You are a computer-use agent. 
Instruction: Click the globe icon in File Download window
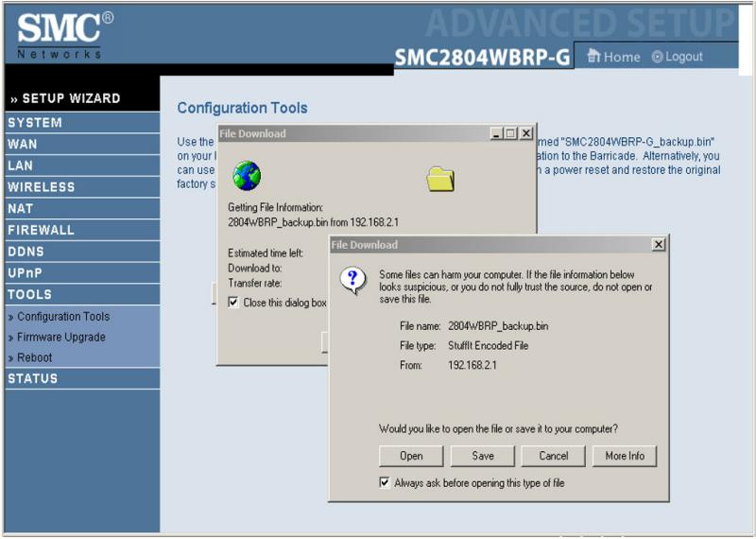(247, 176)
